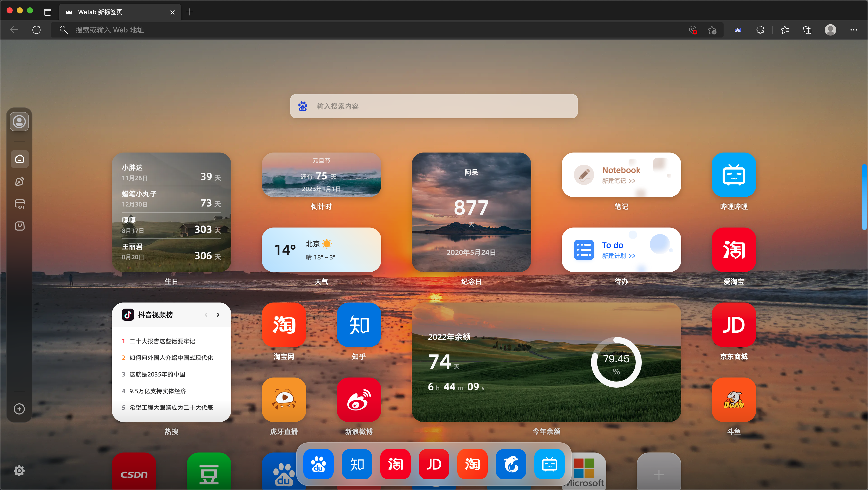The height and width of the screenshot is (490, 868).
Task: Show next page of Douyin hot list
Action: click(218, 314)
